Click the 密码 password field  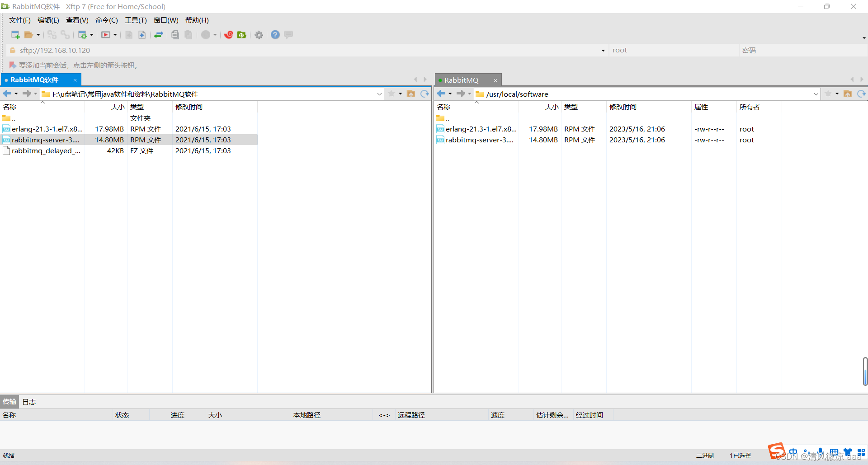pos(803,50)
